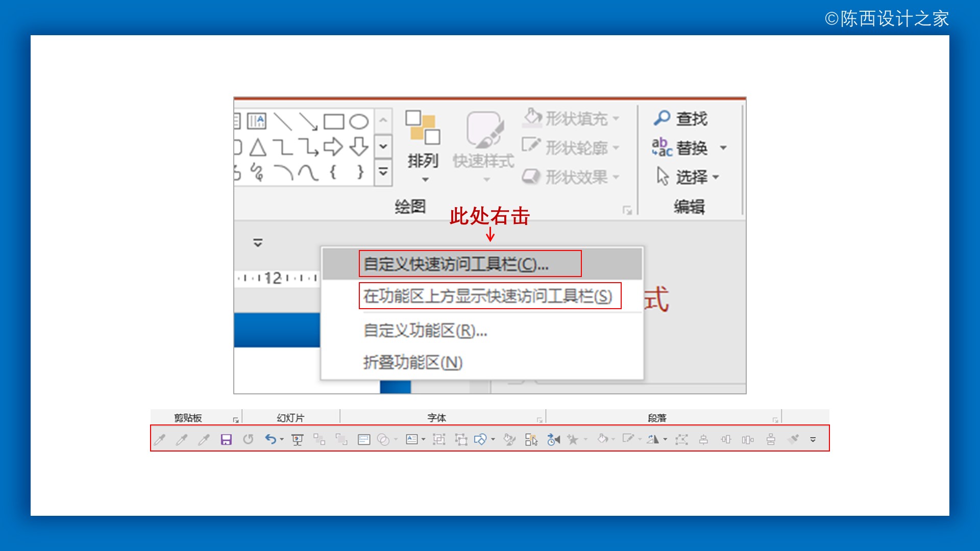Click the add animation star icon
This screenshot has width=980, height=551.
pyautogui.click(x=573, y=439)
